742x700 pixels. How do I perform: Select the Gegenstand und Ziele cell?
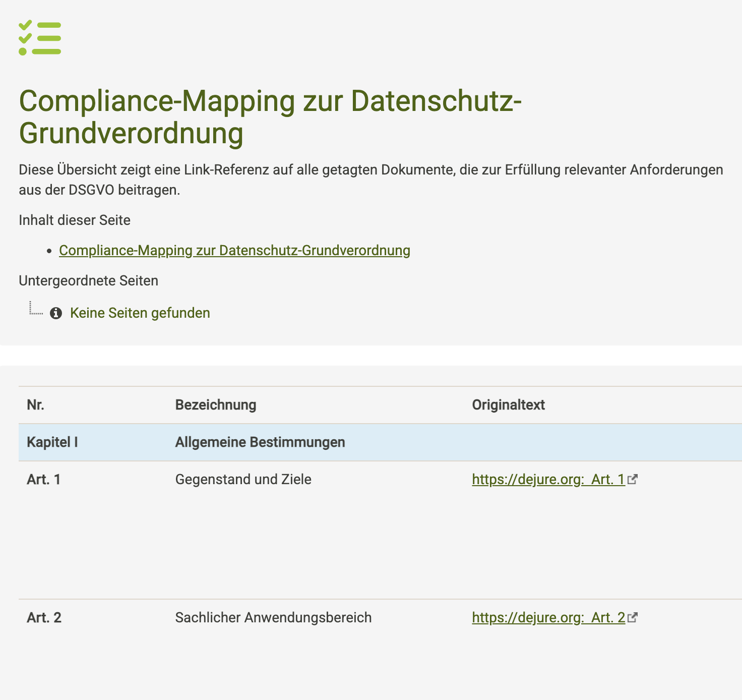(243, 479)
